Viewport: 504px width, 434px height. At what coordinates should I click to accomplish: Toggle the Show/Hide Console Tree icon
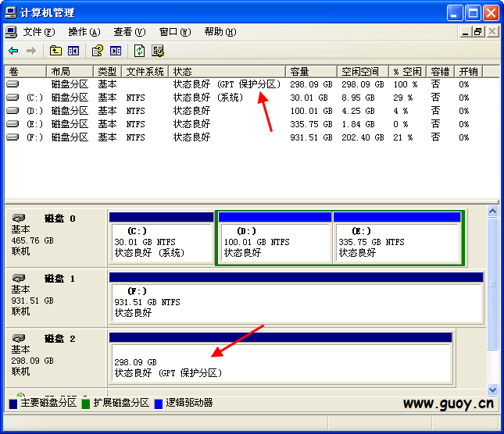pyautogui.click(x=73, y=51)
